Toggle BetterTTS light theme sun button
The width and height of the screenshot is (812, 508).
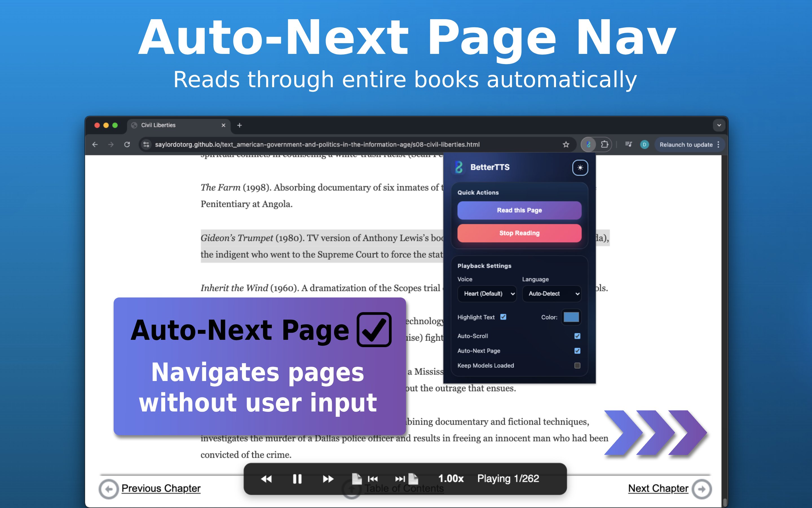click(580, 168)
